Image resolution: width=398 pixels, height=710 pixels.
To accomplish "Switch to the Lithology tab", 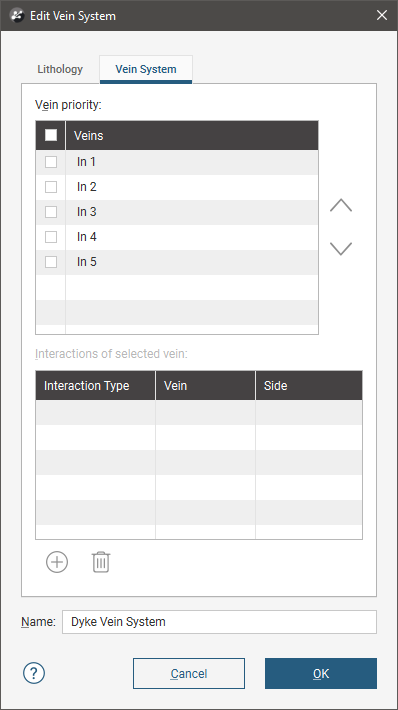I will [x=60, y=69].
